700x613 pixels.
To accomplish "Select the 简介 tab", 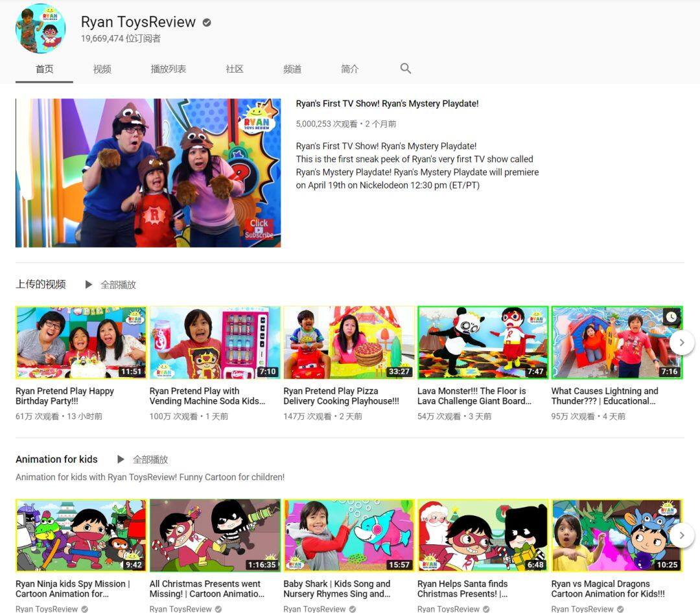I will [x=350, y=69].
